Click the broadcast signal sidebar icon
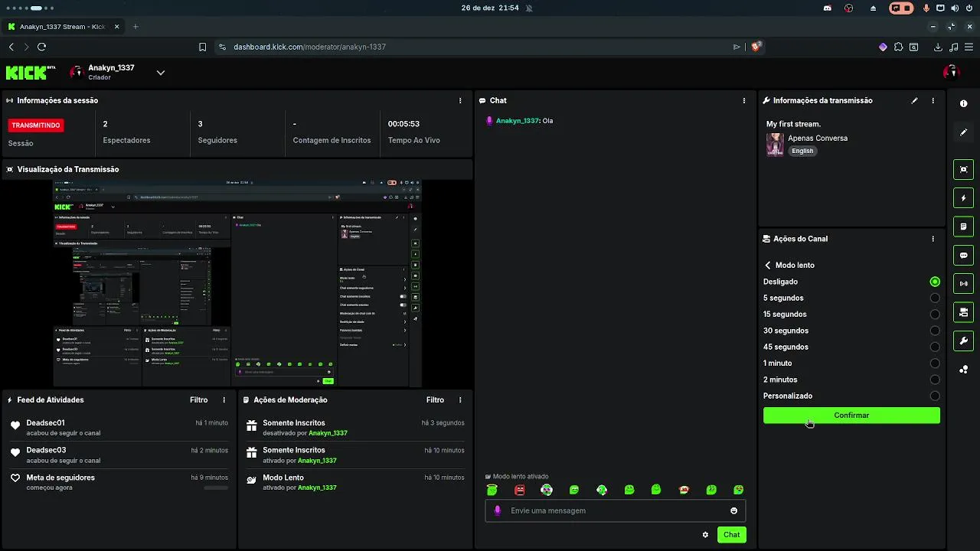Screen dimensions: 980x551 pos(963,284)
